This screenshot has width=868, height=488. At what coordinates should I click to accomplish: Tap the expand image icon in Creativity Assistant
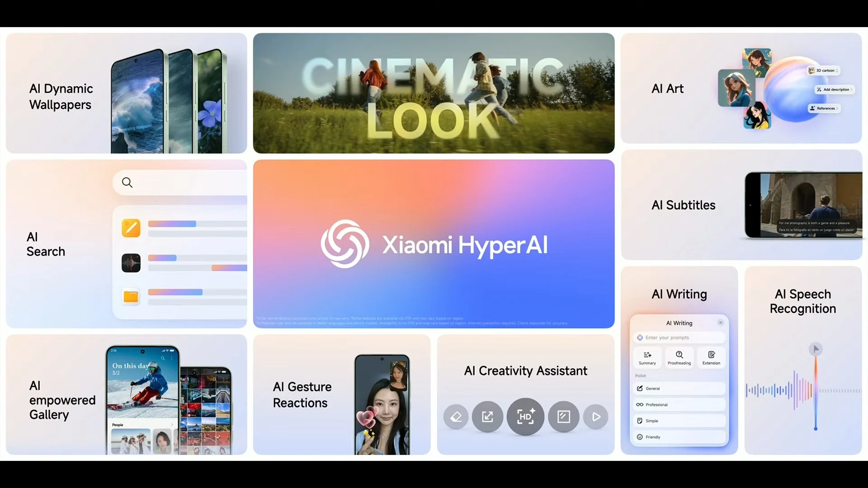point(487,417)
